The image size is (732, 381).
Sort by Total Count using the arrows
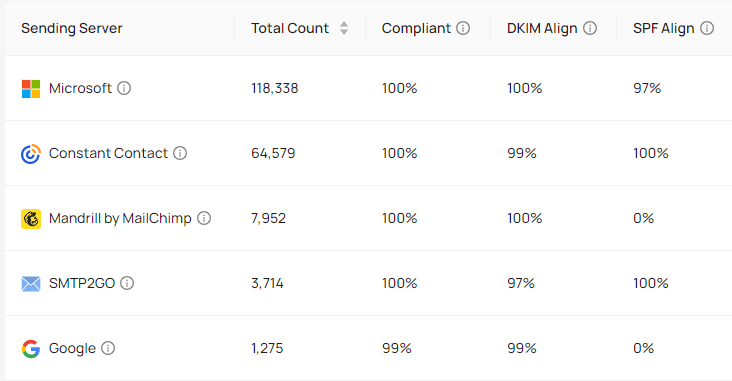click(x=344, y=28)
